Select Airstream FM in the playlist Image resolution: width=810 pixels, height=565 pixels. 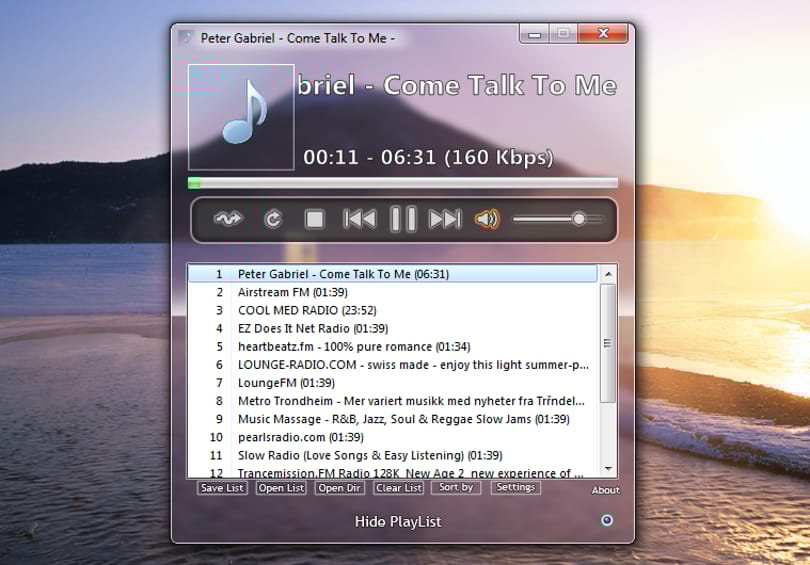point(393,292)
